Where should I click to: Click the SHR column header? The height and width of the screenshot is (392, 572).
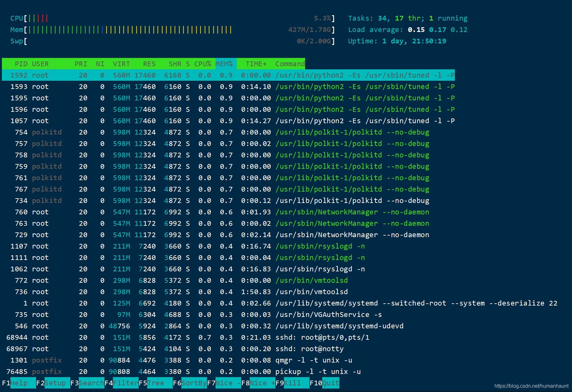coord(175,64)
